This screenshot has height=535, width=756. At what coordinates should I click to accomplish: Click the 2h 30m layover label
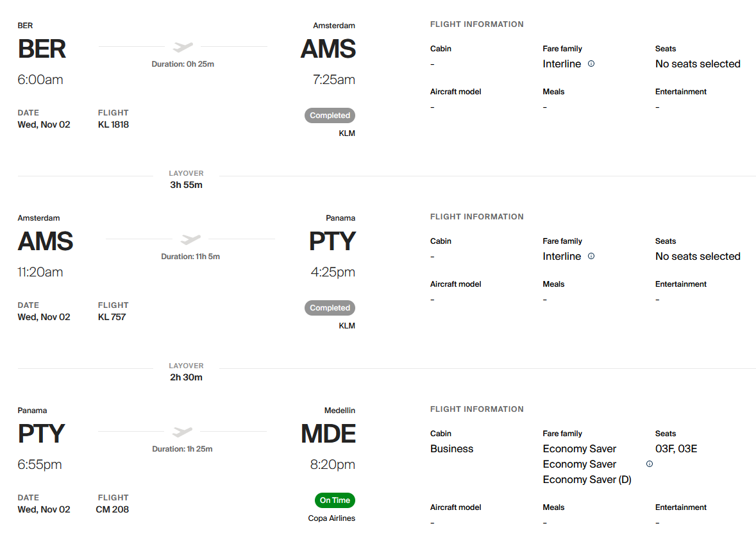[186, 378]
